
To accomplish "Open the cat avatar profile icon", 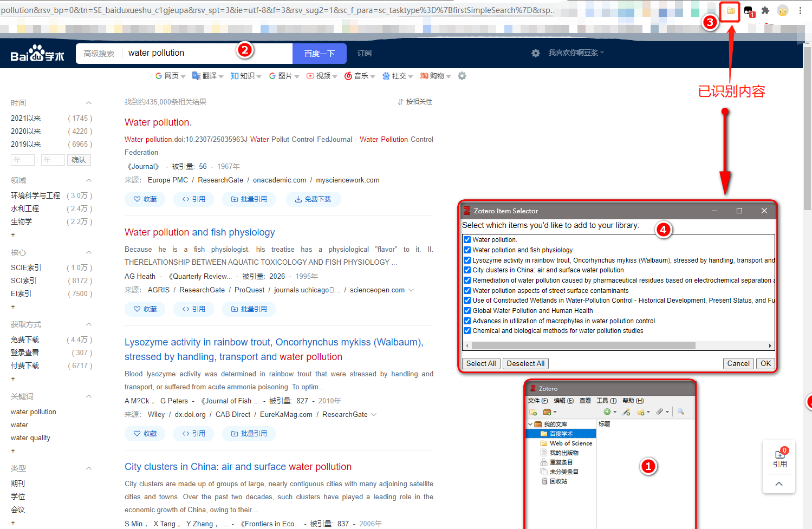I will (x=783, y=10).
